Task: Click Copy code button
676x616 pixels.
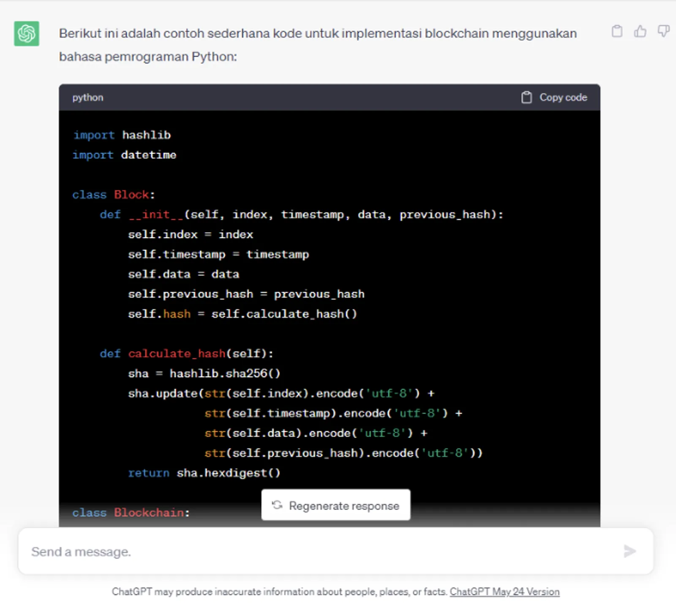Action: (x=554, y=98)
